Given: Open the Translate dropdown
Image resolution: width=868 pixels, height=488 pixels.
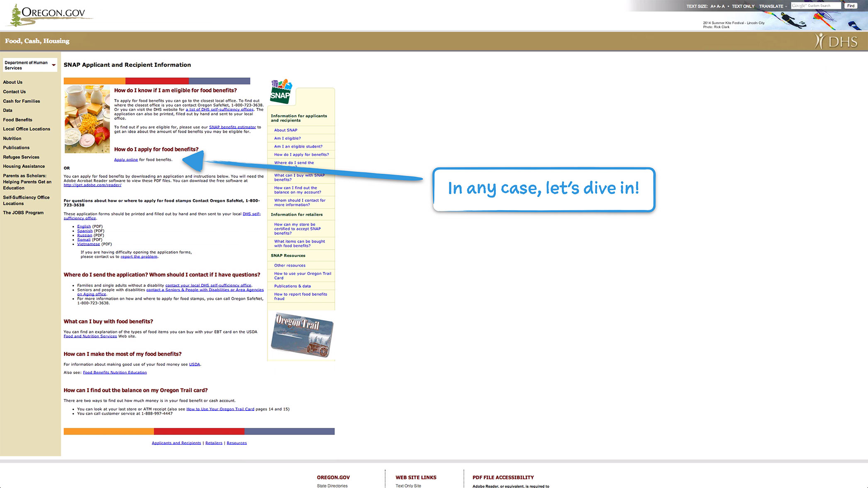Looking at the screenshot, I should pyautogui.click(x=773, y=6).
